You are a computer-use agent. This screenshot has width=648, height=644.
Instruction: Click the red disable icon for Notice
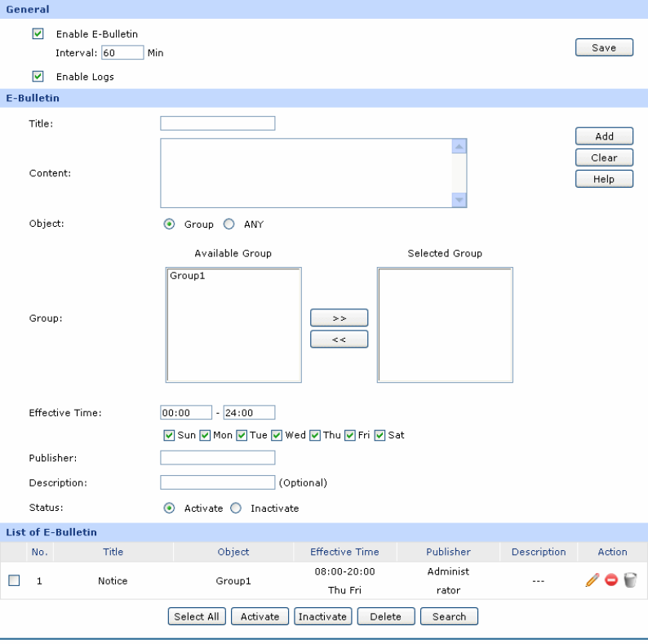point(611,580)
